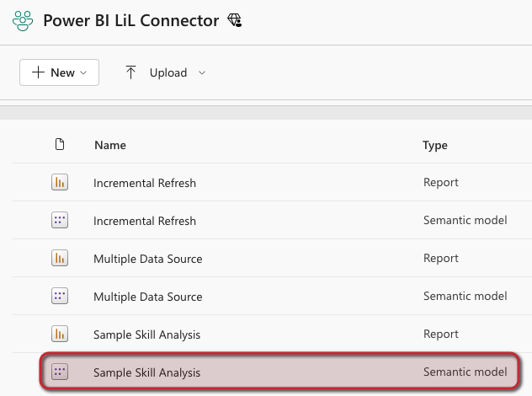Sort by the Name column header

(110, 146)
